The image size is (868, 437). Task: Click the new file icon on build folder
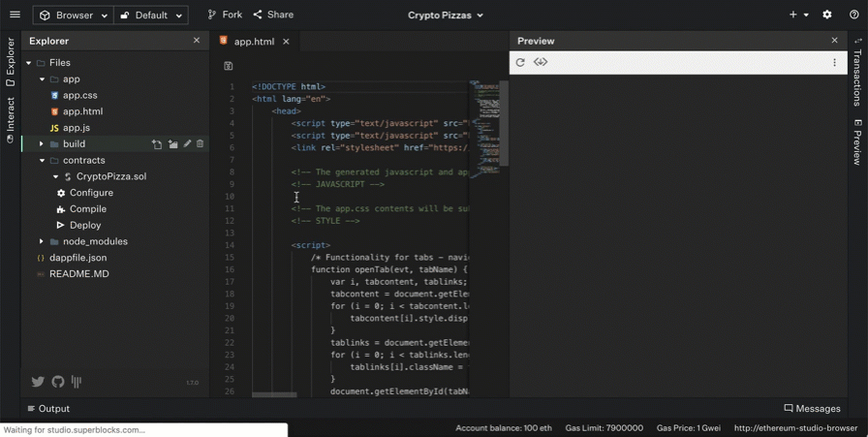157,144
